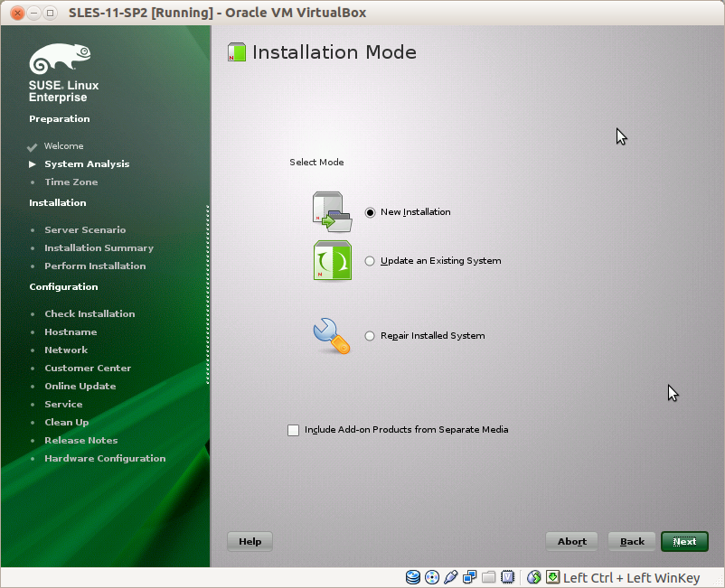725x588 pixels.
Task: Go Back to the previous step
Action: tap(632, 541)
